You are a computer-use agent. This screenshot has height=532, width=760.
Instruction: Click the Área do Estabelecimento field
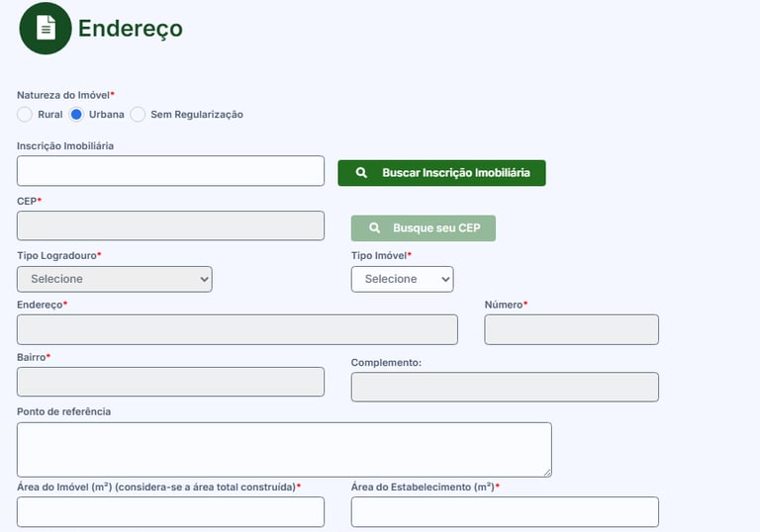coord(505,511)
